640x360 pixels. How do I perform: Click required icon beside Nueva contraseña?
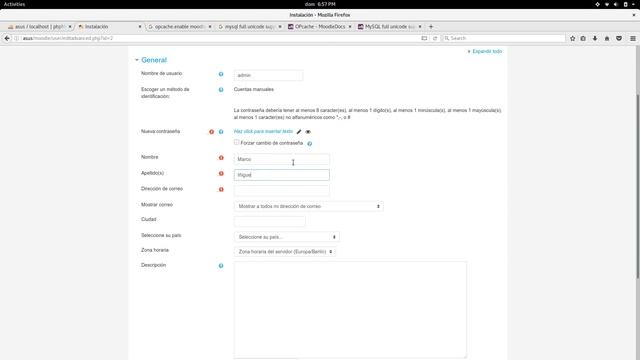(x=211, y=132)
